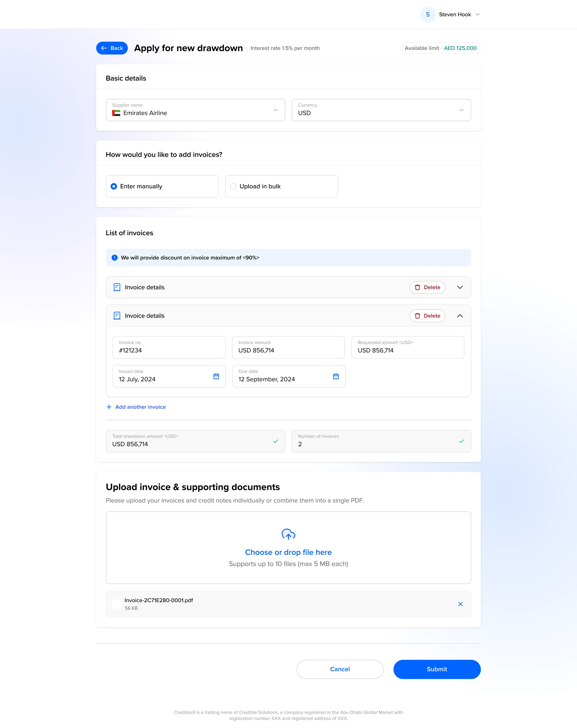Image resolution: width=577 pixels, height=728 pixels.
Task: Edit the Invoice amount field
Action: pos(288,347)
